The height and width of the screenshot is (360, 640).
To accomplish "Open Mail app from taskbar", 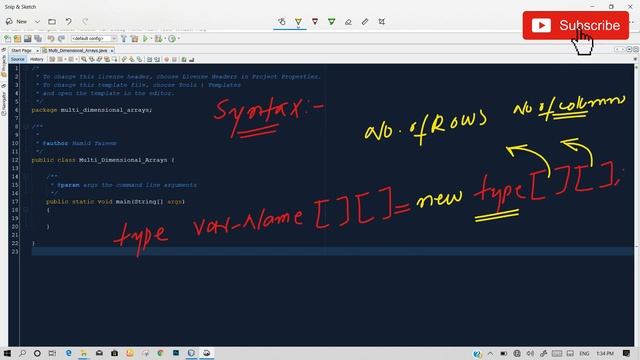I will [99, 353].
